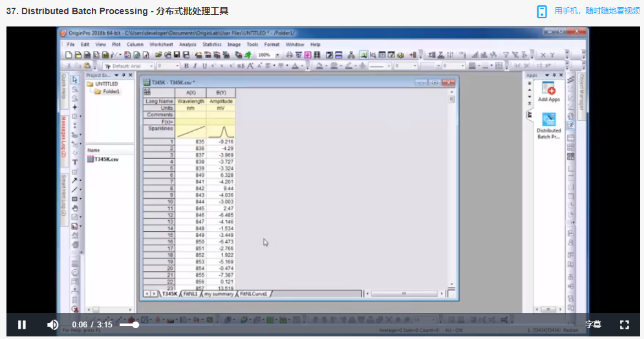
Task: Open the Statistics menu
Action: 212,45
